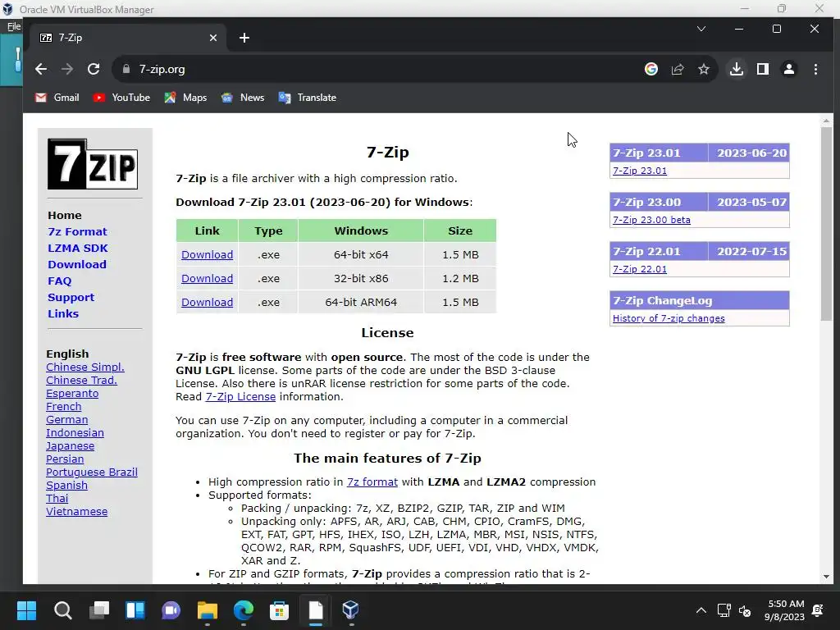Share this page with the share icon

pyautogui.click(x=678, y=69)
